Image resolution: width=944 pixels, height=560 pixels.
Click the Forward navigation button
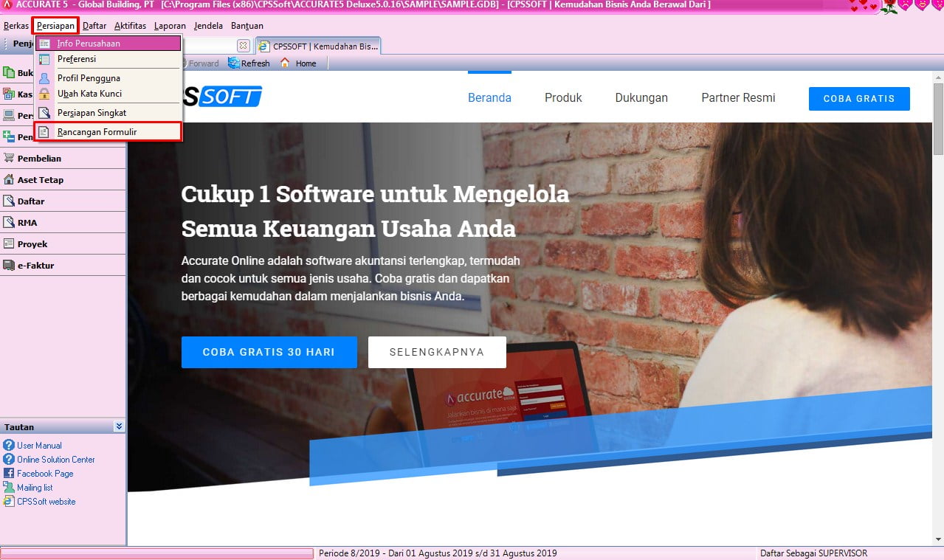coord(201,63)
